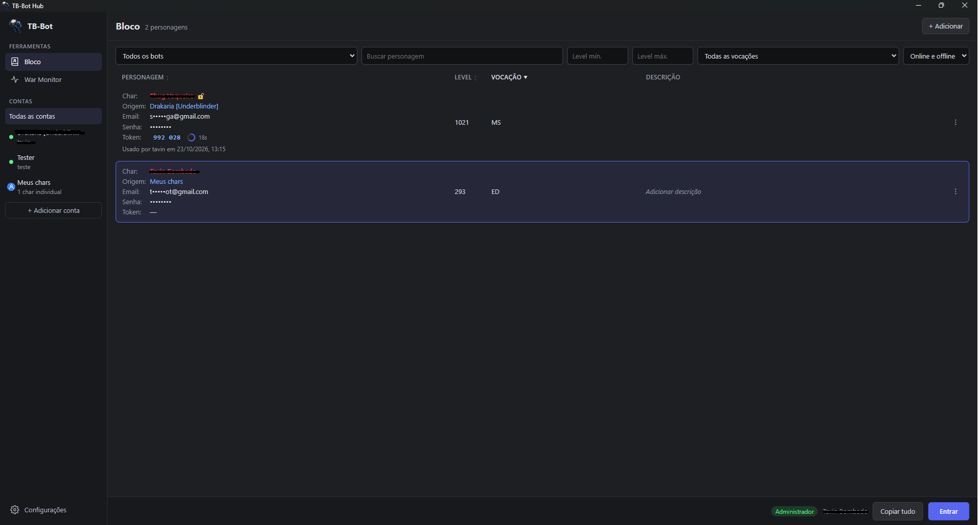
Task: Sort by PERSONAGEM column
Action: pyautogui.click(x=145, y=77)
